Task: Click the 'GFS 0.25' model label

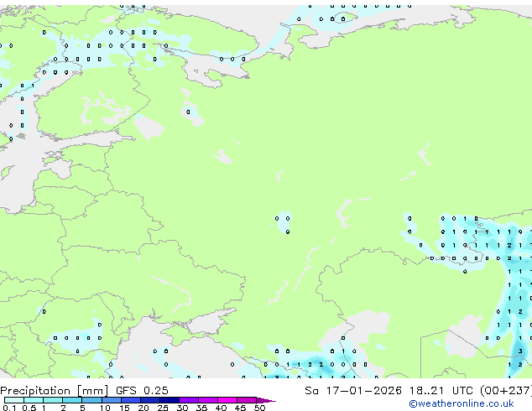Action: [142, 391]
